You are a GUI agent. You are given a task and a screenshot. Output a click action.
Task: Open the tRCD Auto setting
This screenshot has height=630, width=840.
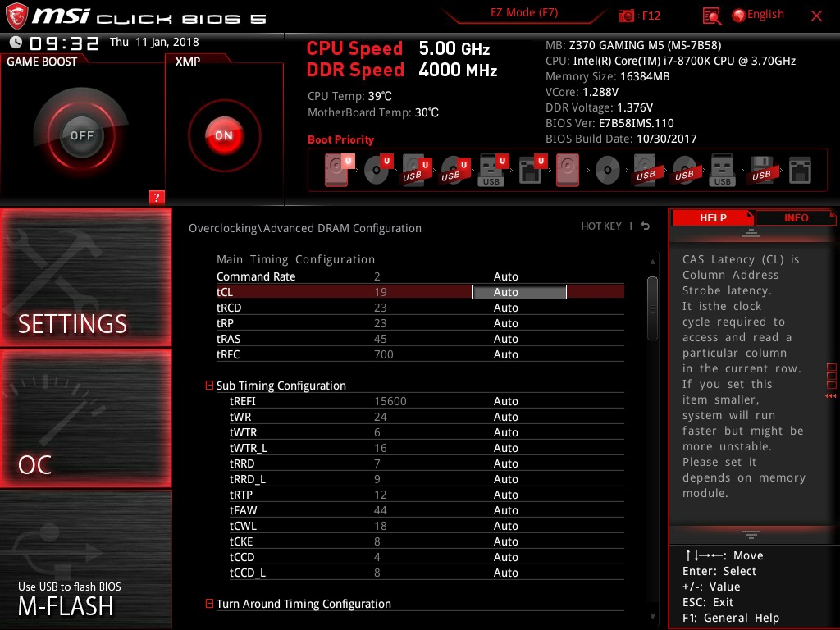pos(505,308)
